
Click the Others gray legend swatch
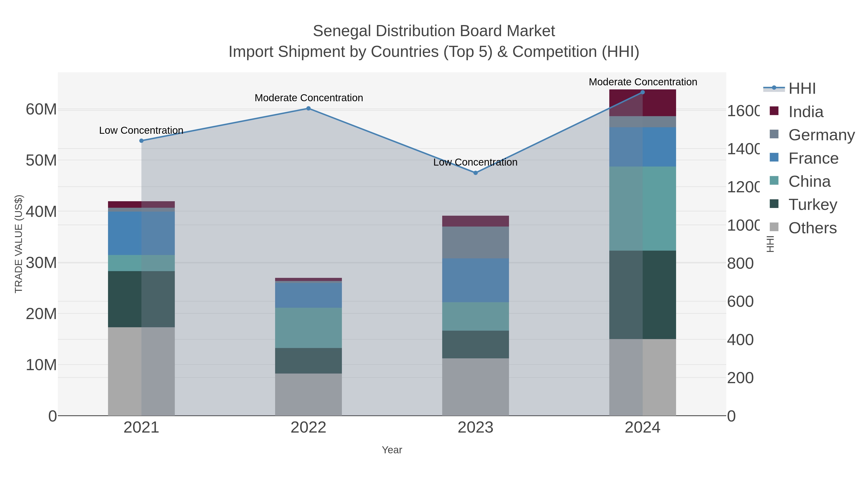(x=774, y=227)
